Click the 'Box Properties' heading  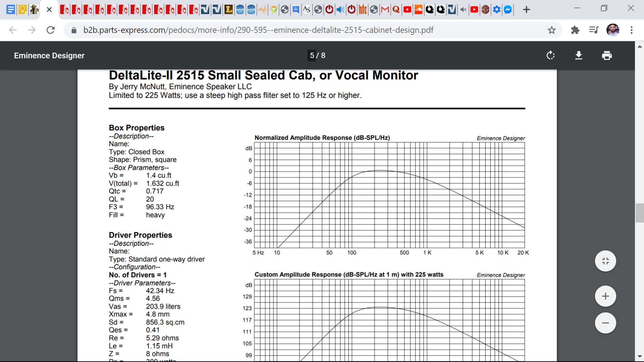(x=137, y=128)
